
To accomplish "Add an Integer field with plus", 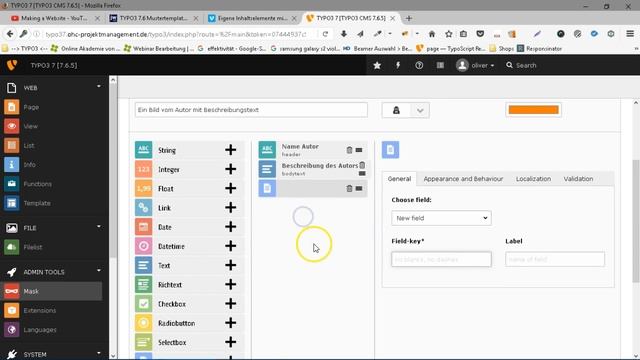I will pos(231,169).
